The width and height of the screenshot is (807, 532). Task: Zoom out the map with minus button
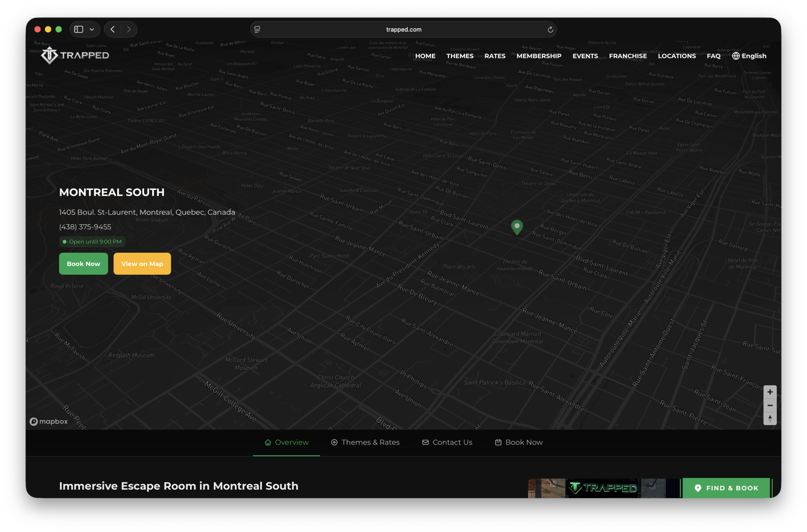coord(770,405)
